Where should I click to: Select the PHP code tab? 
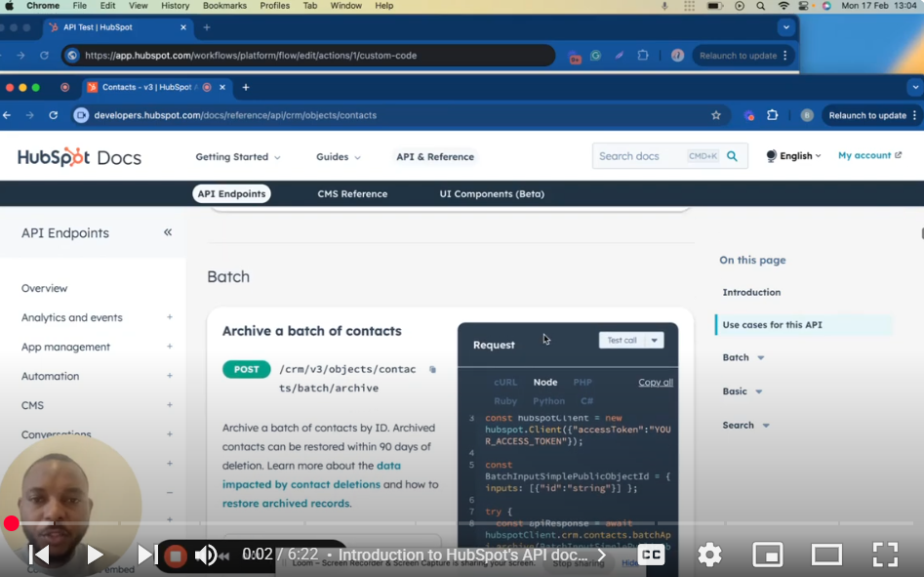pyautogui.click(x=583, y=382)
